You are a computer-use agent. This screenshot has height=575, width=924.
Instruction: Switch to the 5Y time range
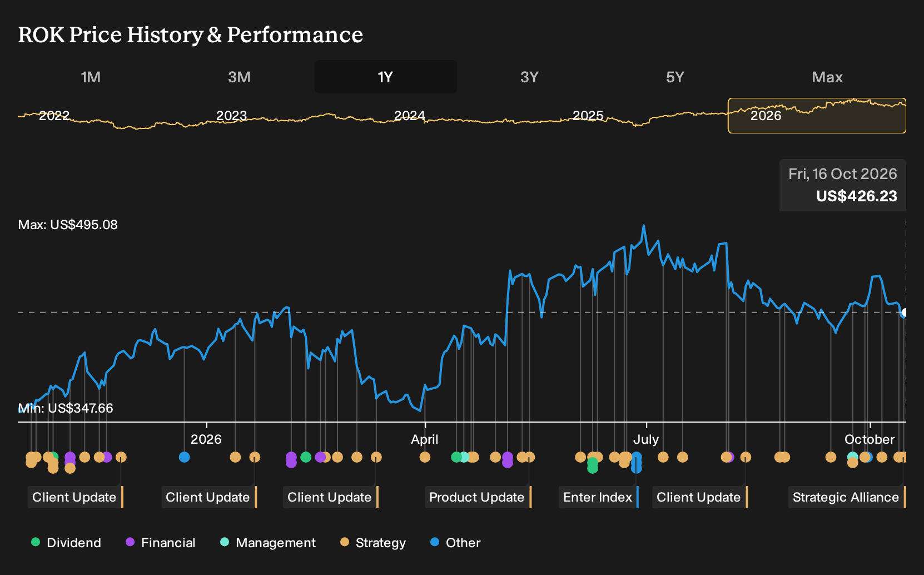(x=675, y=77)
